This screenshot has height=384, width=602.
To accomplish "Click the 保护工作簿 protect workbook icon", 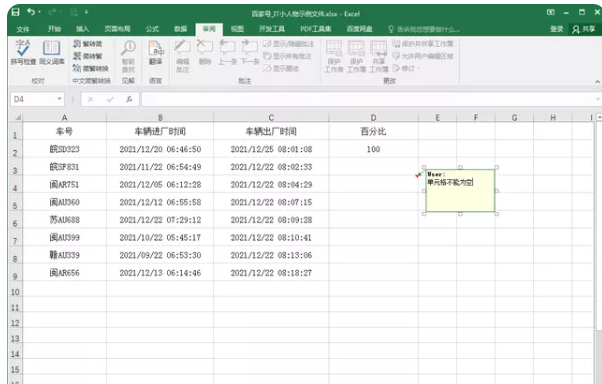I will tap(356, 56).
